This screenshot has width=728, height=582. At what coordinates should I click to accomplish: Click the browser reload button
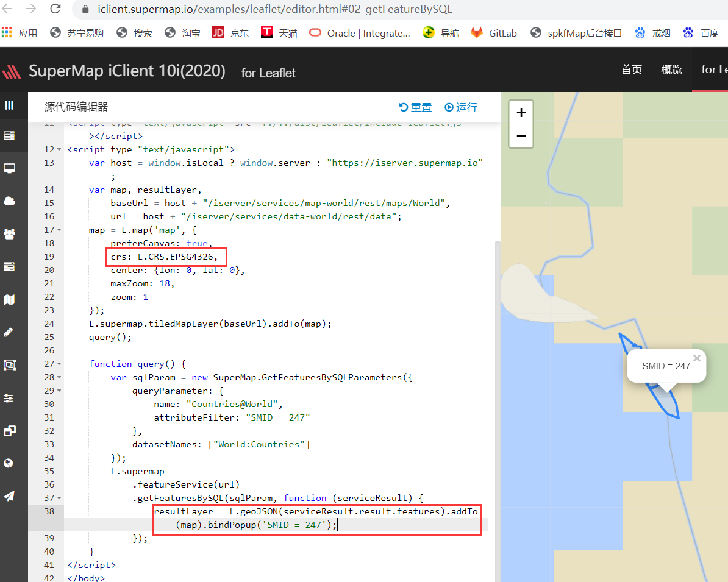click(55, 9)
